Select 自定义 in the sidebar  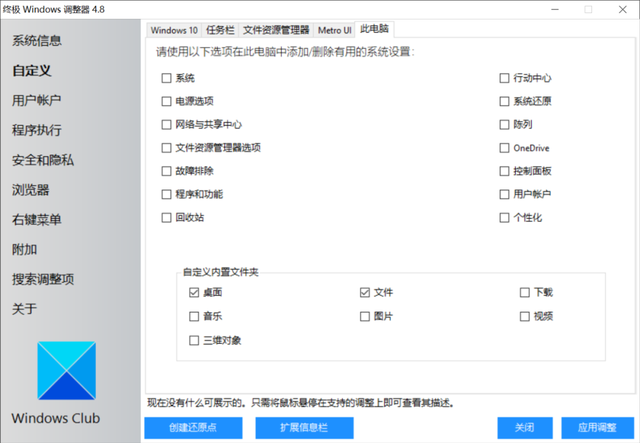click(x=32, y=71)
